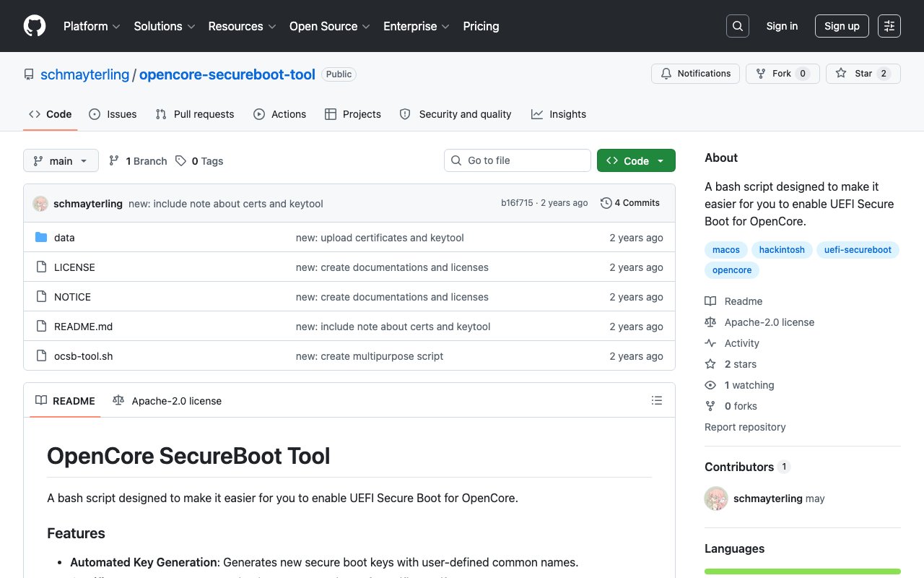Open the green Code dropdown button
This screenshot has height=578, width=924.
tap(636, 160)
